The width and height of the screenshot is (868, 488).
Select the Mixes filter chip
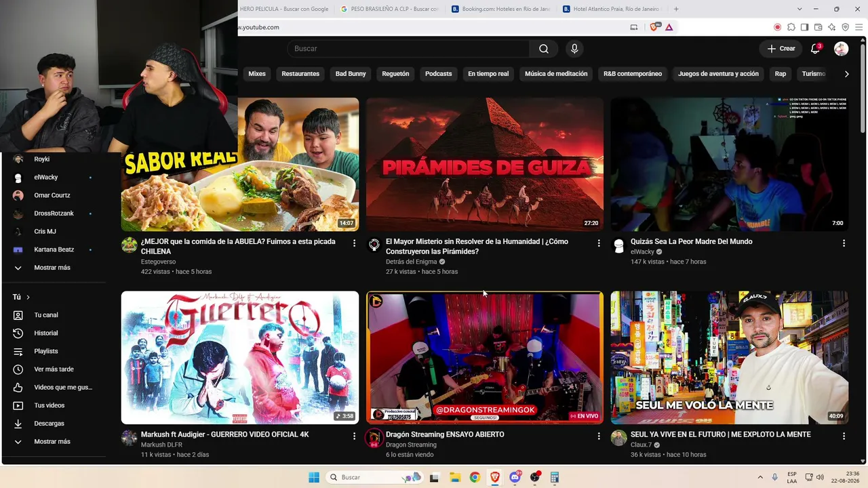pos(257,74)
